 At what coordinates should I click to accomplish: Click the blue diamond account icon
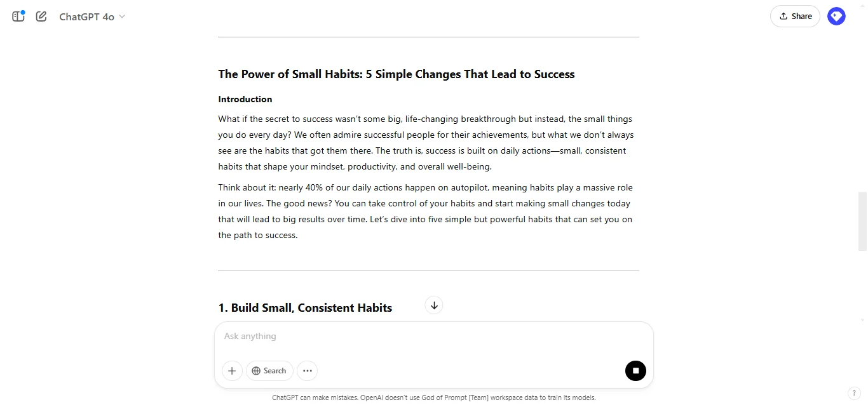point(836,16)
